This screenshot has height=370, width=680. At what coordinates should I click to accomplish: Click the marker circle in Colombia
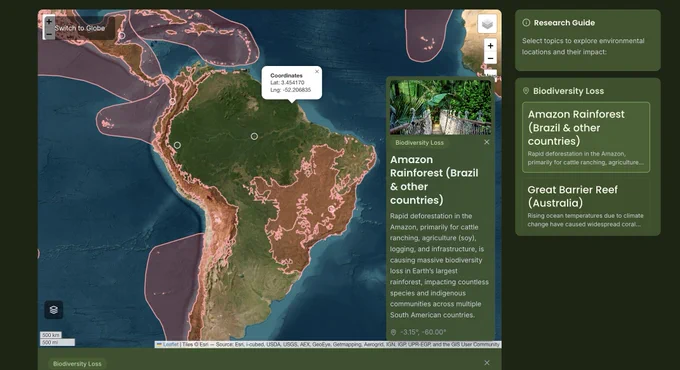click(173, 102)
